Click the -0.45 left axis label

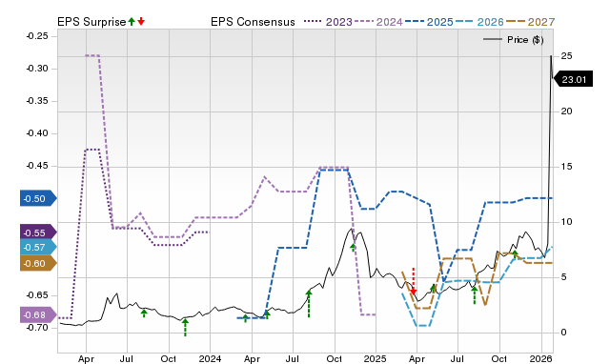tap(37, 166)
